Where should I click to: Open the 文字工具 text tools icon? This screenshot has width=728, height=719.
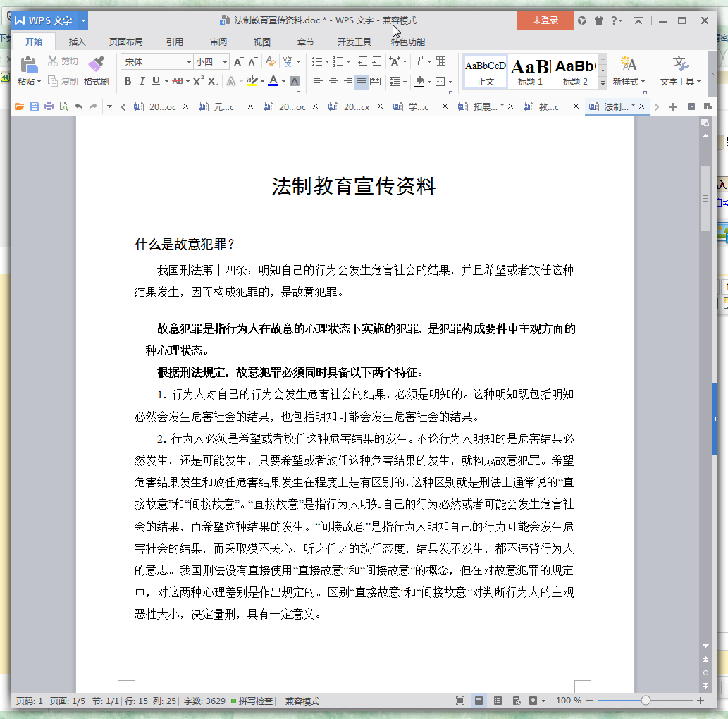pos(679,64)
